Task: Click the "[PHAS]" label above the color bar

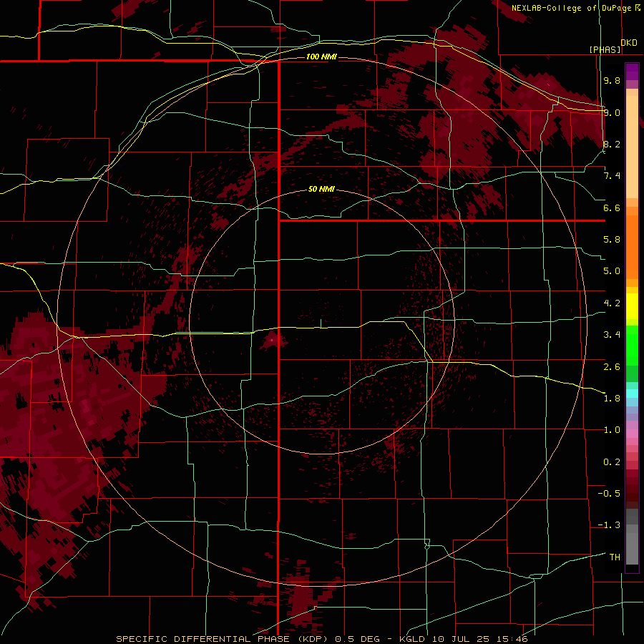Action: (x=605, y=49)
